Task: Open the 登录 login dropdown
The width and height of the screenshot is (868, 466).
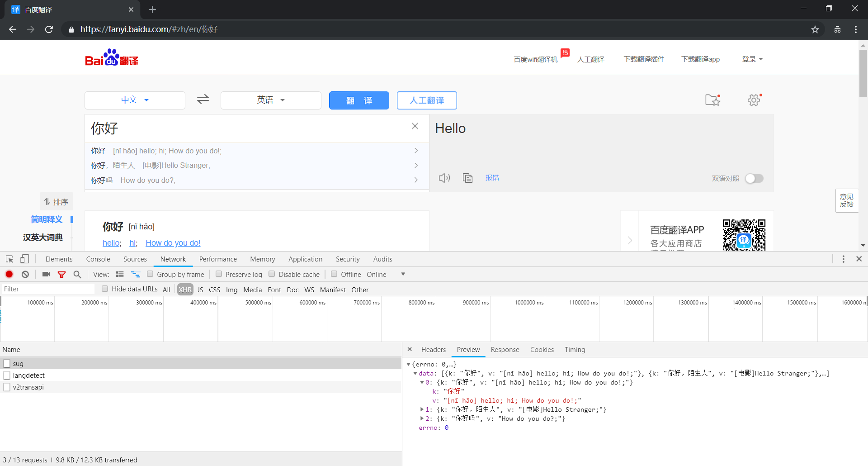Action: tap(752, 59)
